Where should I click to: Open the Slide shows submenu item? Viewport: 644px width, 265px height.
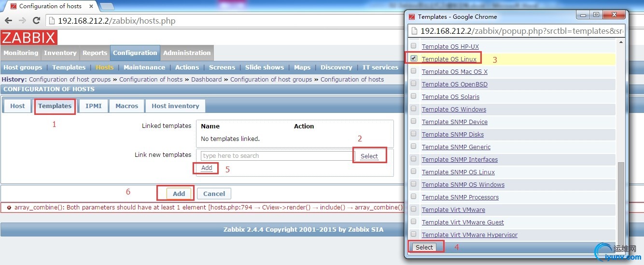(x=265, y=68)
